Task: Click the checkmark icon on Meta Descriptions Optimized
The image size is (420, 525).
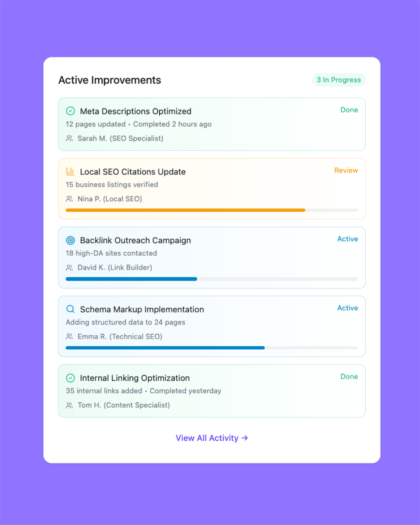Action: 70,111
